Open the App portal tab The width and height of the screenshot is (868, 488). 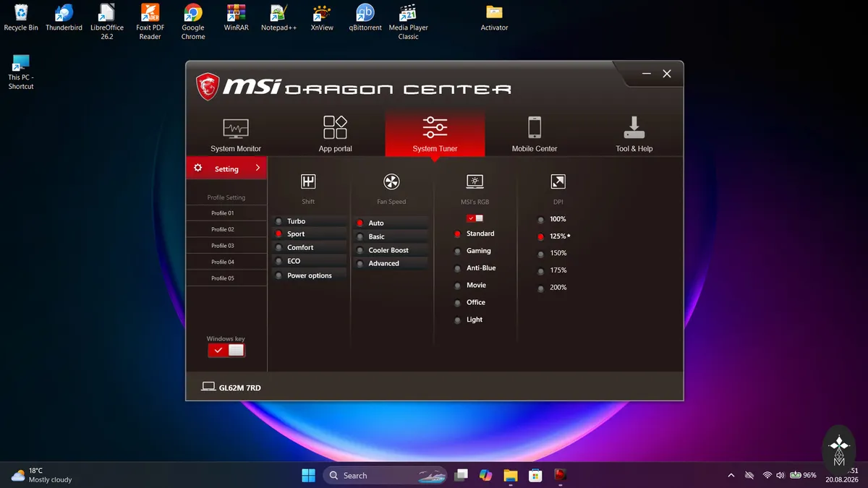[x=335, y=134]
